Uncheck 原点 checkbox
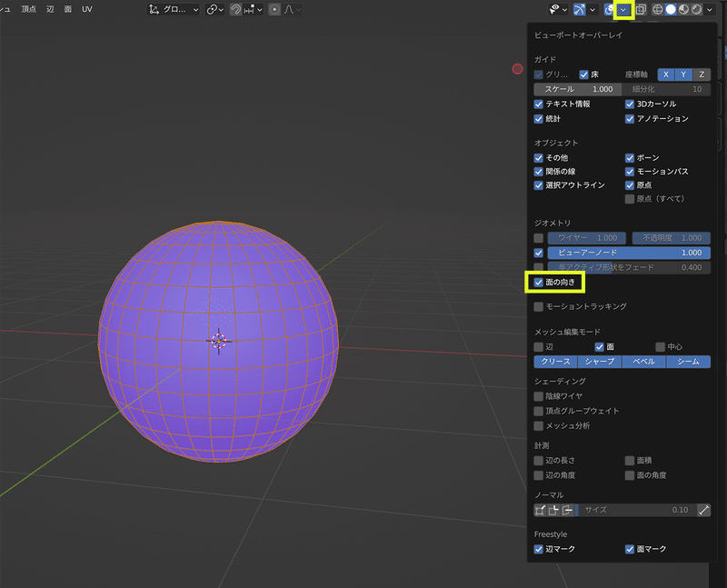The image size is (727, 588). click(x=630, y=185)
